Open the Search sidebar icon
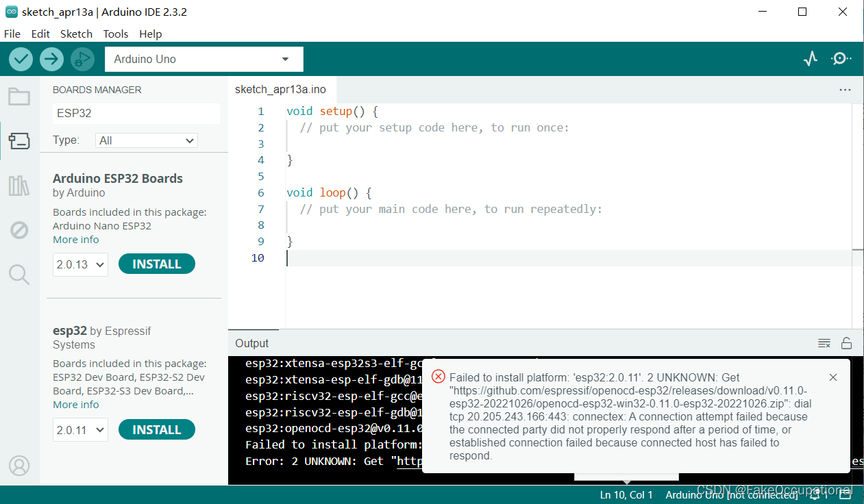Viewport: 864px width, 504px height. [19, 275]
